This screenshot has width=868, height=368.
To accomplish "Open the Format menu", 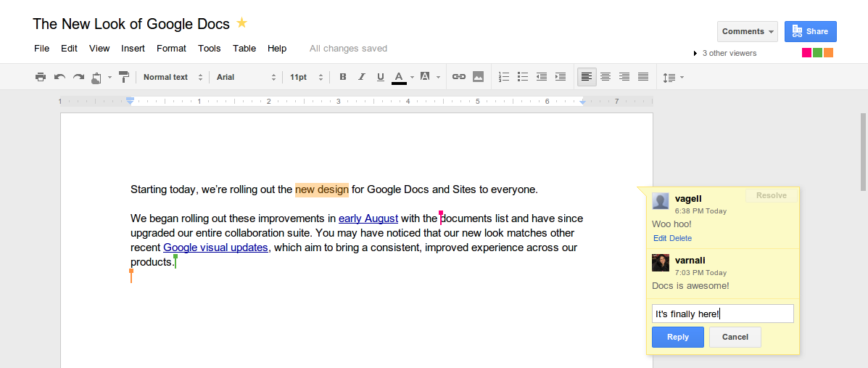I will [171, 49].
